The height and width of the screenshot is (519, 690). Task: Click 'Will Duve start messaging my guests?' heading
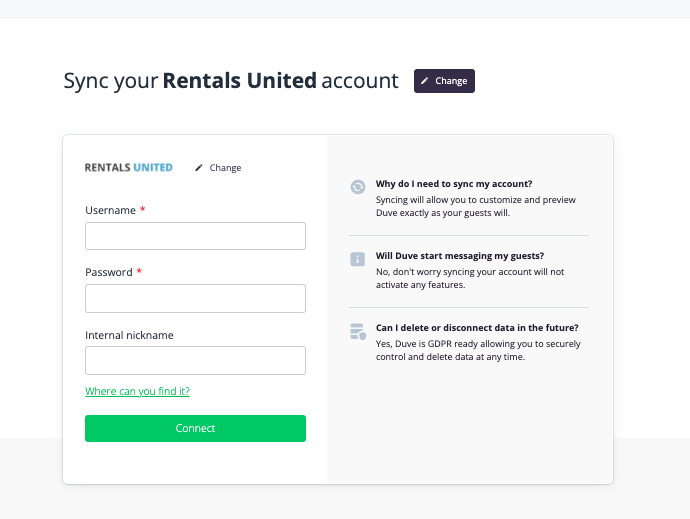460,256
